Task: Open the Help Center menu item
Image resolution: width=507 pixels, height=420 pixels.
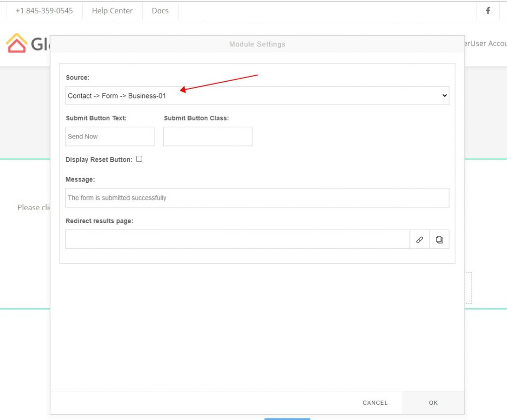Action: (x=112, y=10)
